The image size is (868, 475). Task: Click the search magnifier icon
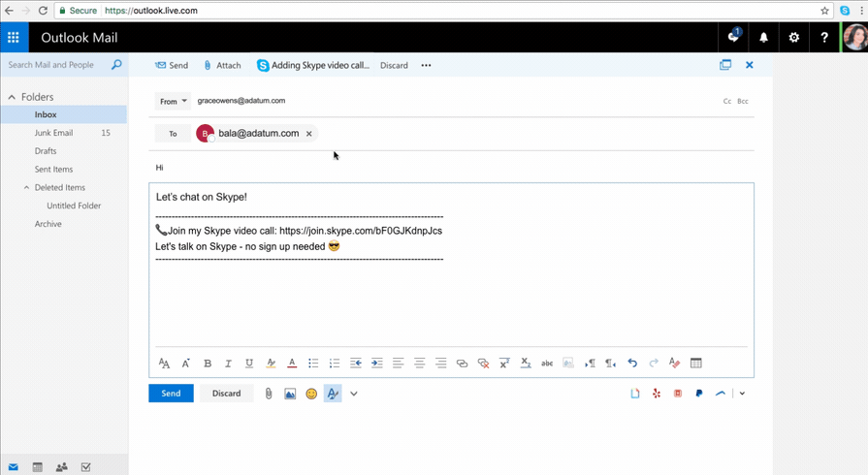116,65
